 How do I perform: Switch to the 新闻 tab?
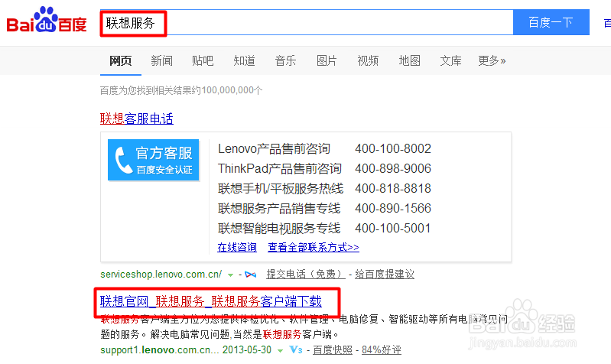[x=161, y=61]
